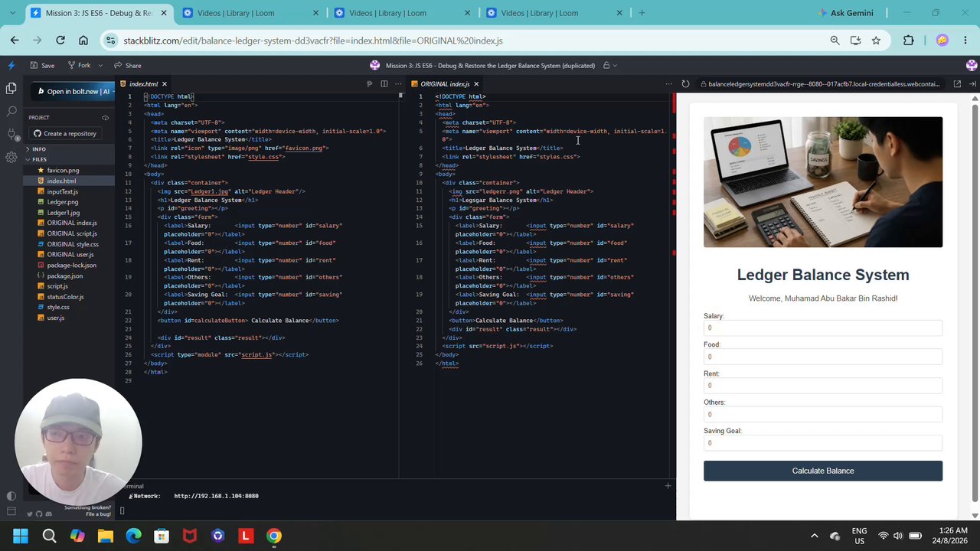Open user.js in file tree
The height and width of the screenshot is (551, 980).
56,318
